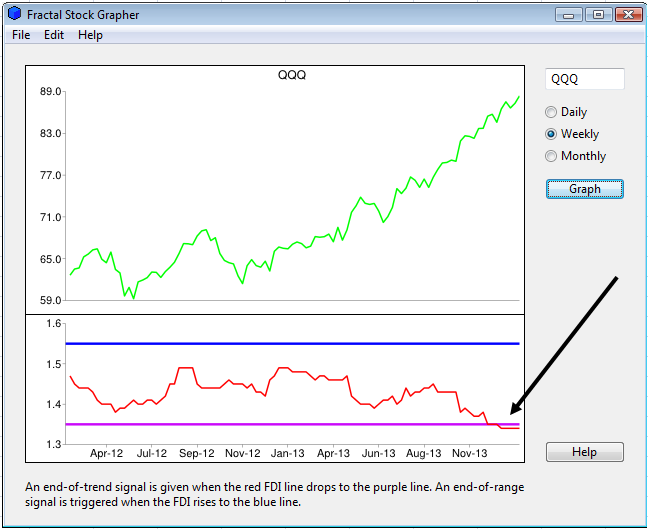Click the 77.0 price axis label
Viewport: 648px width, 529px height.
[50, 175]
